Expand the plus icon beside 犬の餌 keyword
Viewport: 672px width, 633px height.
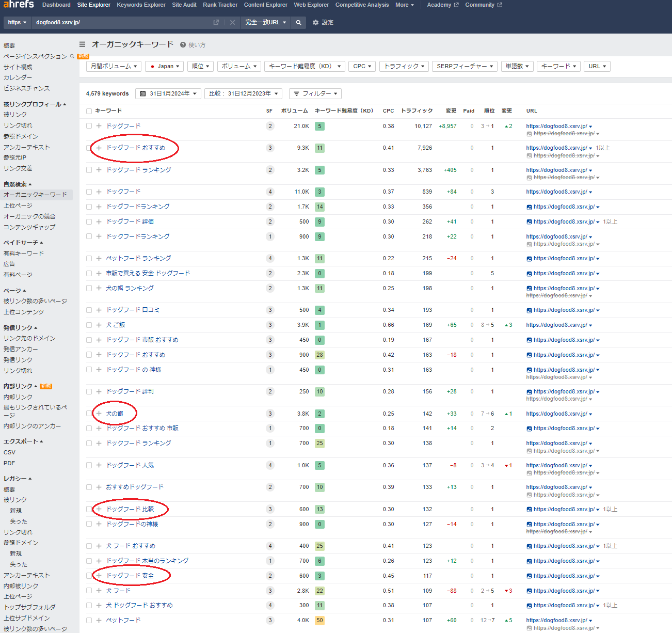[99, 414]
